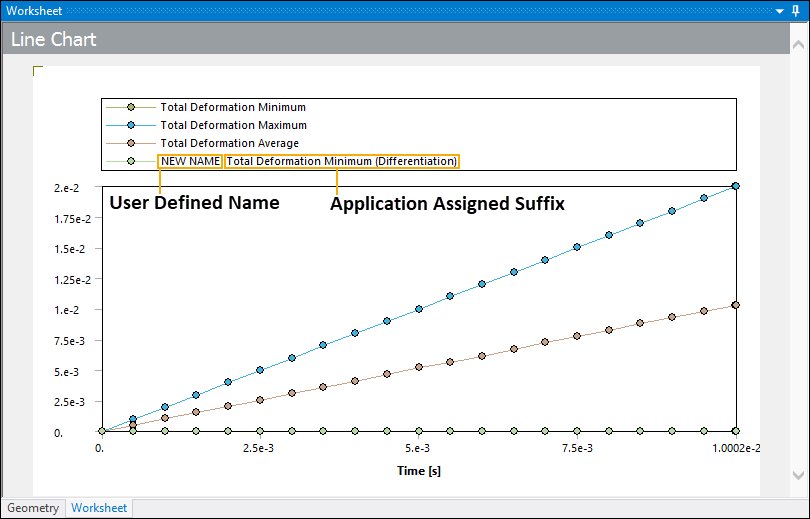Click the last brown Average data point
This screenshot has height=519, width=810.
pyautogui.click(x=736, y=305)
